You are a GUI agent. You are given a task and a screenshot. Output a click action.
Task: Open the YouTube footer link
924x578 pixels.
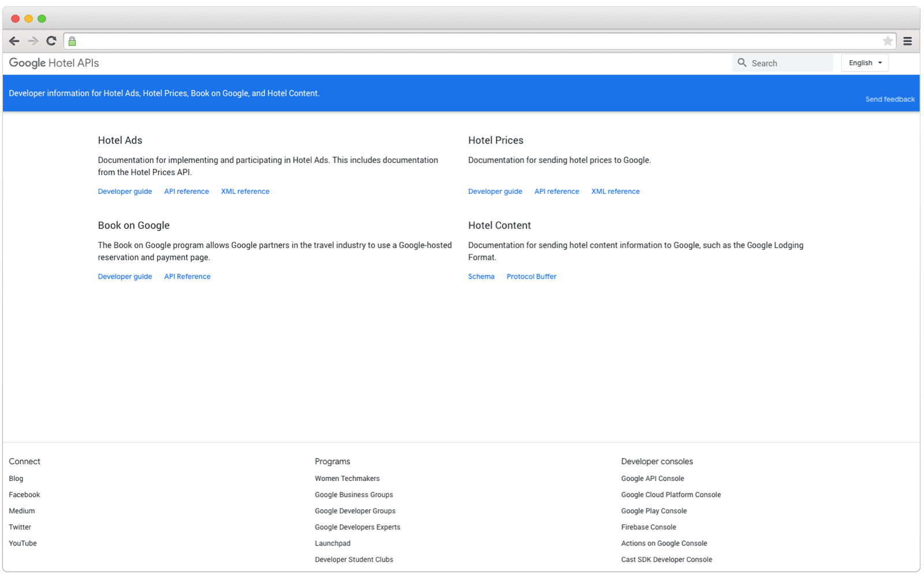23,543
